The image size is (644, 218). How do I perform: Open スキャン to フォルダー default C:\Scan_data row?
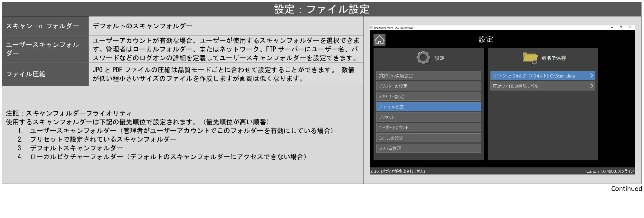coord(543,76)
